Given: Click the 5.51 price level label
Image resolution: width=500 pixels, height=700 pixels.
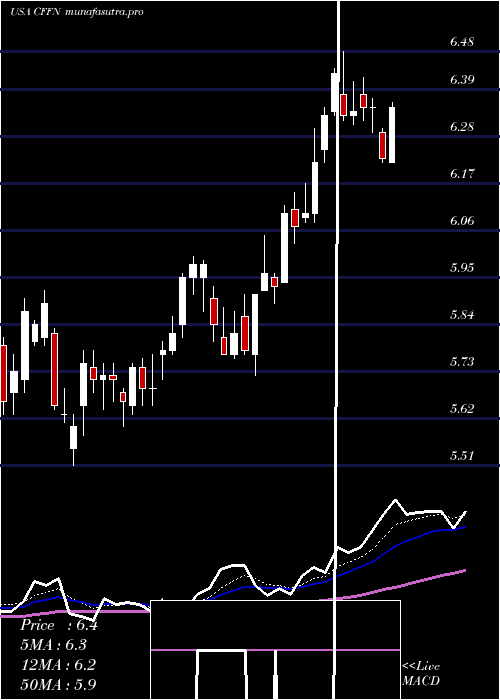Looking at the screenshot, I should point(462,456).
